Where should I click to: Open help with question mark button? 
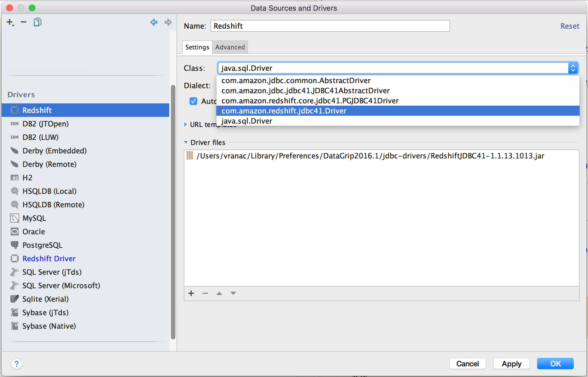coord(17,364)
